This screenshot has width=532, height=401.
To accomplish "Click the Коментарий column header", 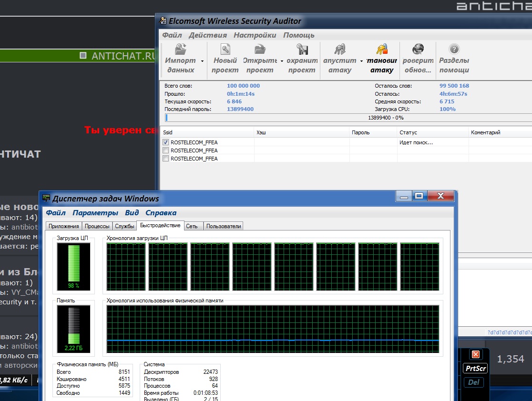I will [500, 132].
